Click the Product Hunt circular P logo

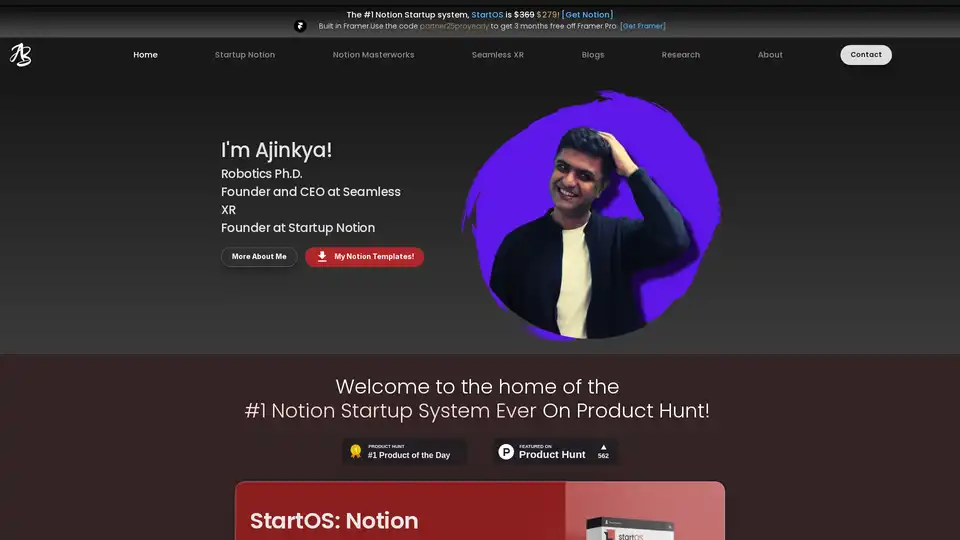pyautogui.click(x=506, y=452)
